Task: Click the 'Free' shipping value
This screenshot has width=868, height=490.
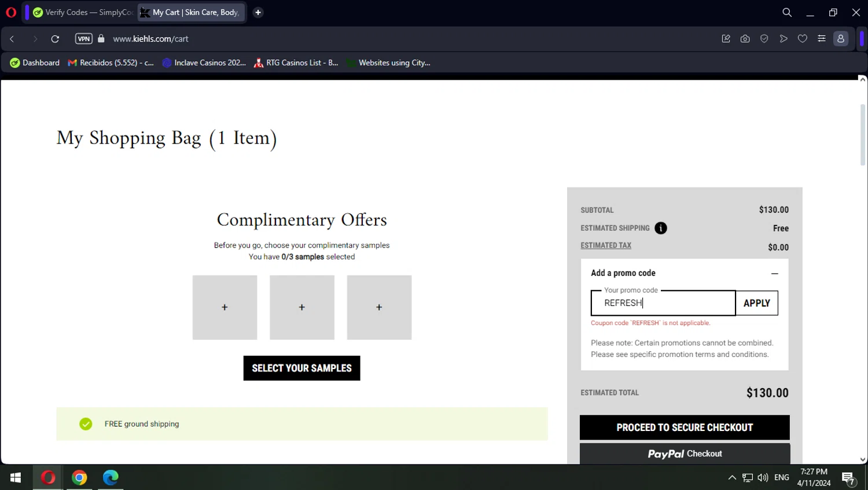Action: (x=781, y=228)
